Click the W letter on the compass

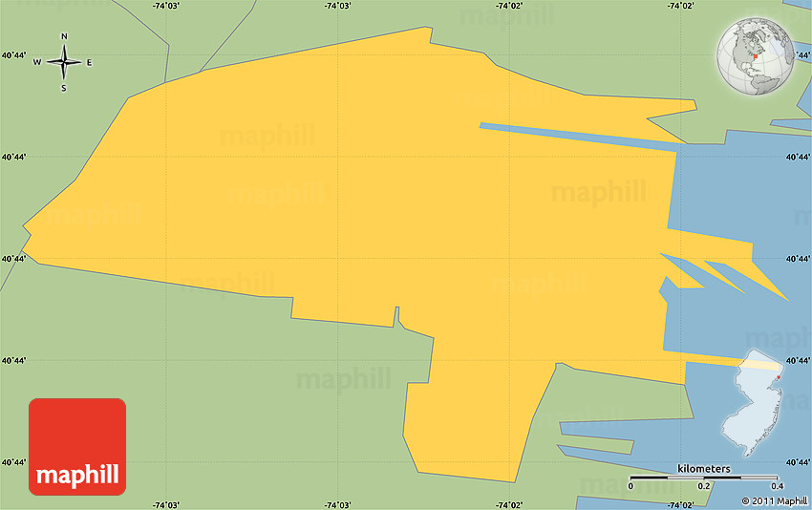pyautogui.click(x=38, y=63)
